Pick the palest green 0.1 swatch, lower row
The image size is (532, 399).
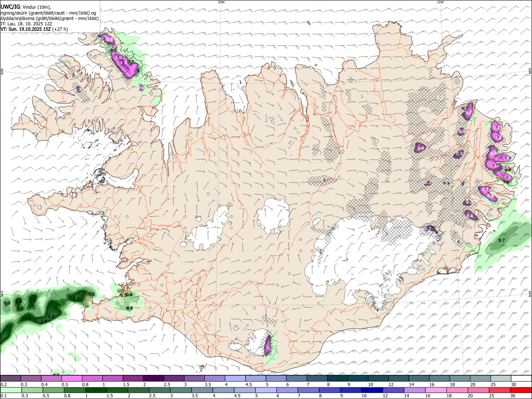(x=11, y=390)
